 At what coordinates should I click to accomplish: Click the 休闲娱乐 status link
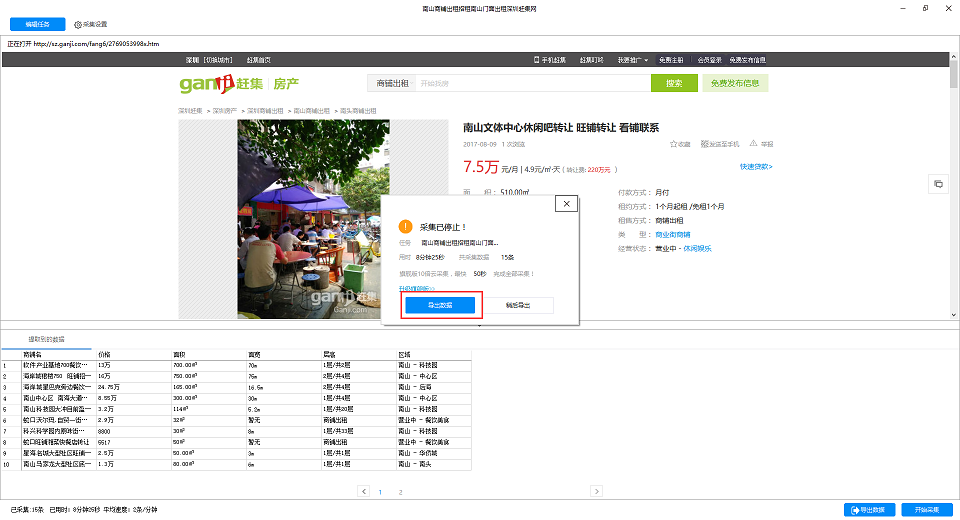pyautogui.click(x=697, y=249)
